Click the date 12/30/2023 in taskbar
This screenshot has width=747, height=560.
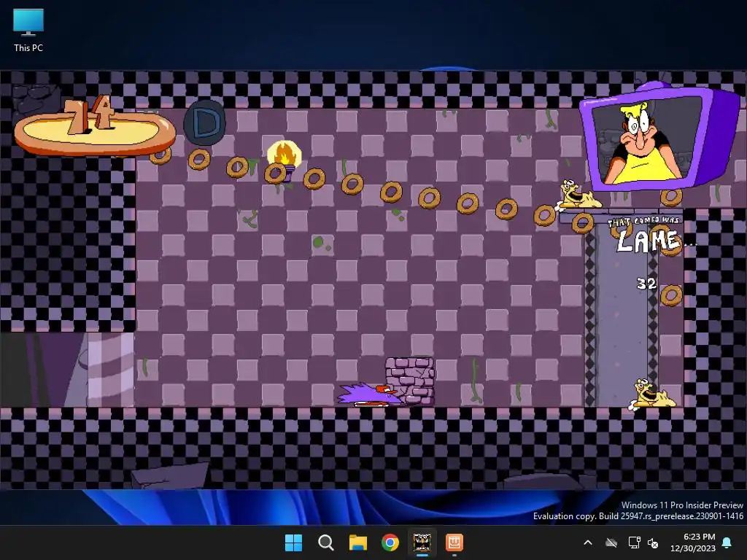693,548
